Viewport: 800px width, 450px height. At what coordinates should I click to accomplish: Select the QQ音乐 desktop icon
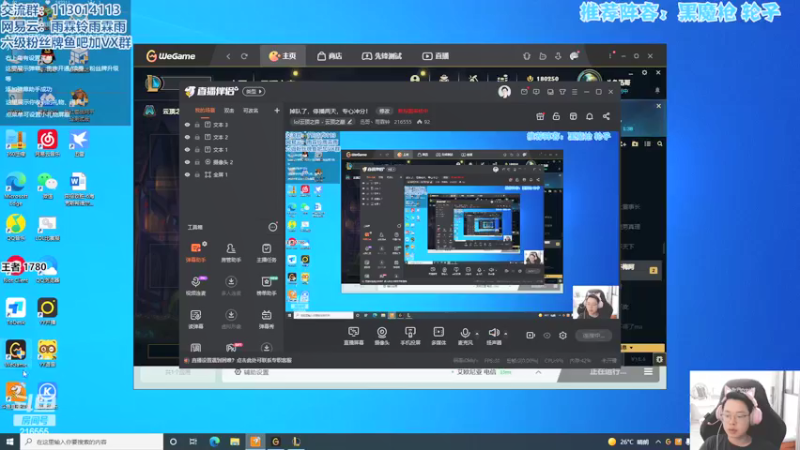pyautogui.click(x=16, y=228)
